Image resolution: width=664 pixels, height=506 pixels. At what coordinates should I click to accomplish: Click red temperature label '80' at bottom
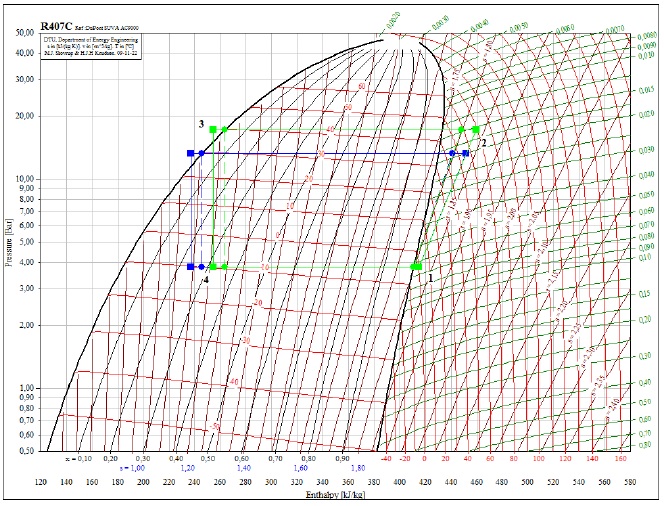pyautogui.click(x=514, y=459)
